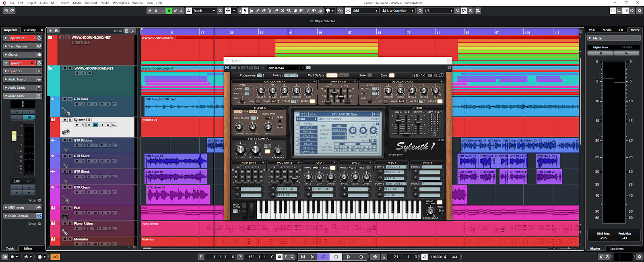The width and height of the screenshot is (644, 262).
Task: Click bar 49 on the timeline ruler
Action: [x=320, y=32]
